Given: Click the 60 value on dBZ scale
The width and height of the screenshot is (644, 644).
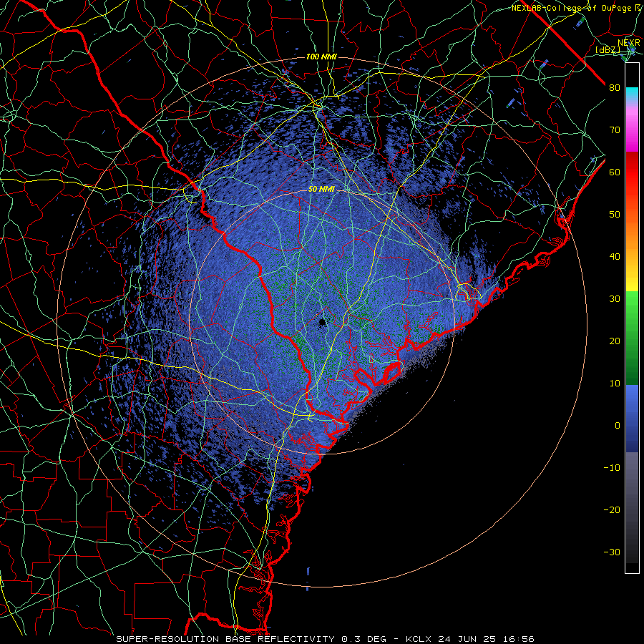Looking at the screenshot, I should (615, 172).
